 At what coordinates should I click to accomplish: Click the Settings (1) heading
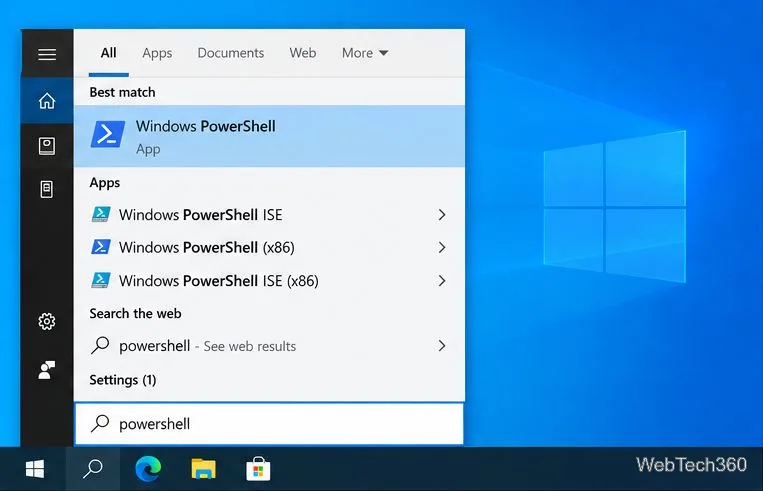[x=123, y=380]
